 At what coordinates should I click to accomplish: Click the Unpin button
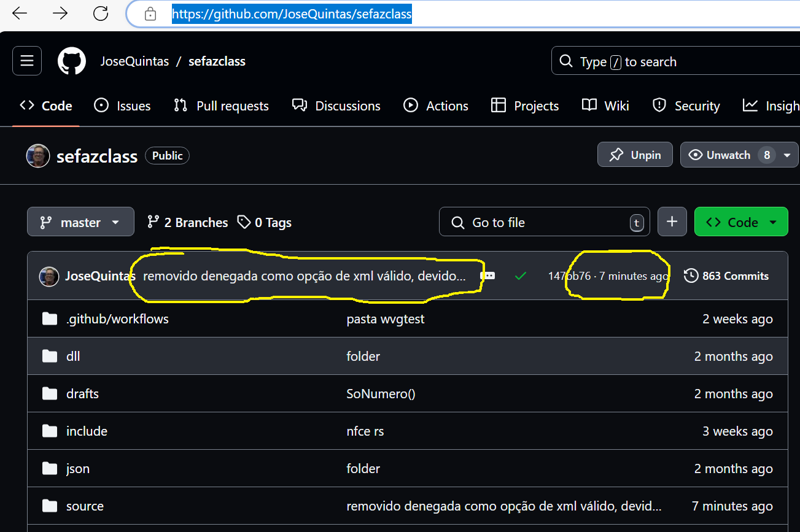(x=635, y=155)
